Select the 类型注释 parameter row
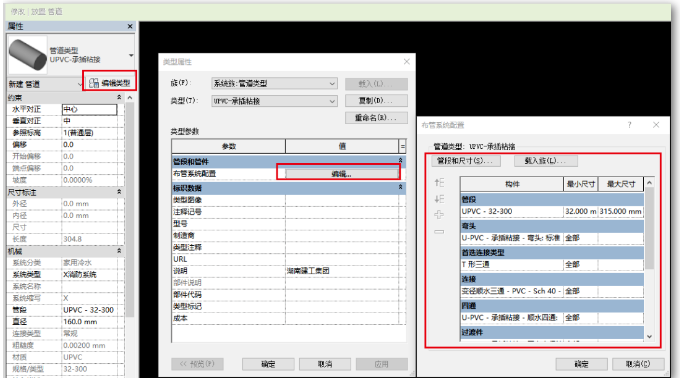 tap(285, 247)
